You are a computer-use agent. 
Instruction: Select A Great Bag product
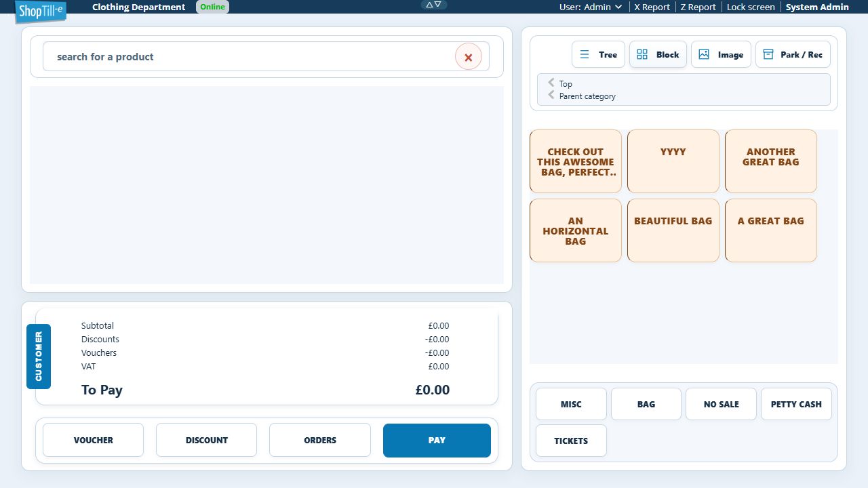[x=771, y=230]
